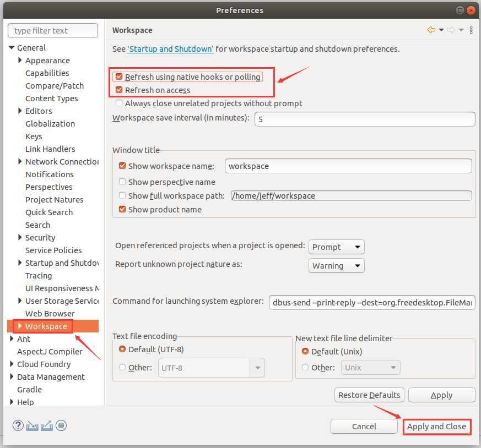Viewport: 481px width, 448px height.
Task: Click the type filter text field
Action: [x=53, y=31]
